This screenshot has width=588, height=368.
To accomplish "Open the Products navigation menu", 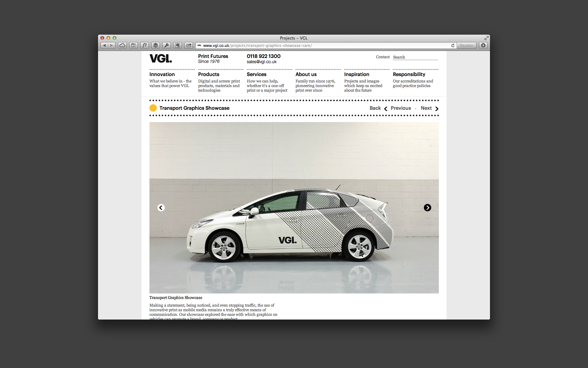I will pos(209,74).
